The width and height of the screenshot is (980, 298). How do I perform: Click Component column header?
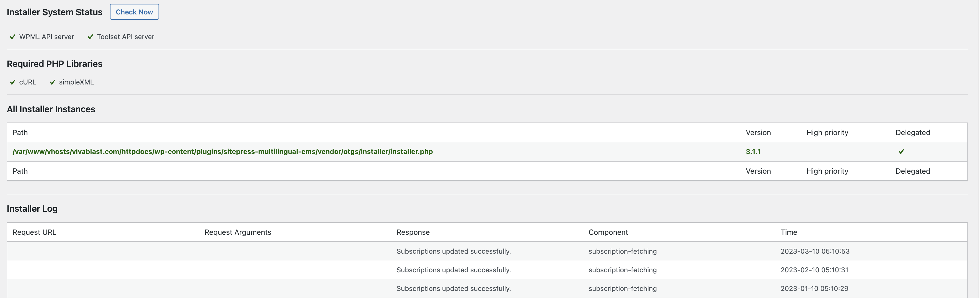coord(608,232)
